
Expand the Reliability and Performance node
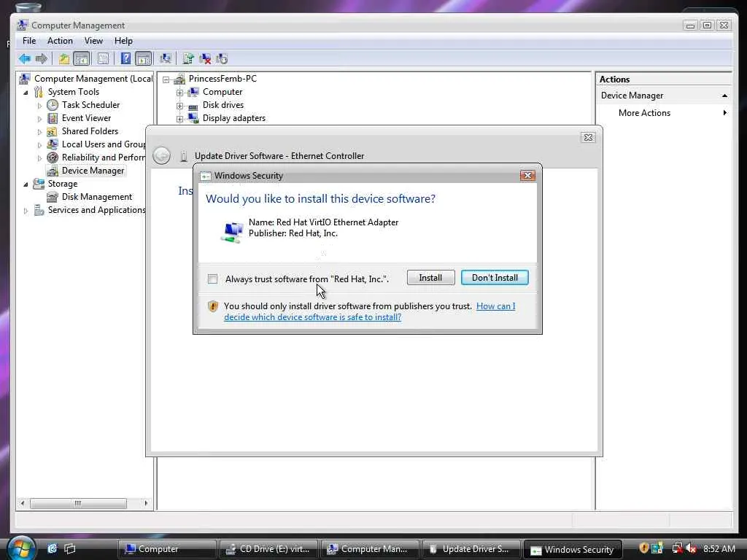(x=39, y=158)
